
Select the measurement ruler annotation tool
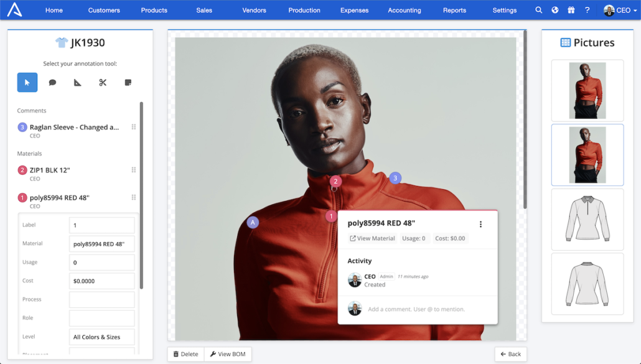click(78, 83)
